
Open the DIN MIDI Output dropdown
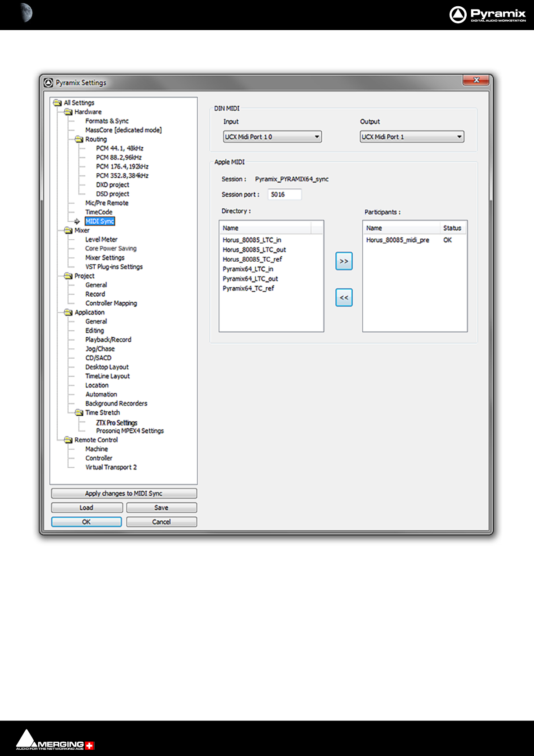click(412, 136)
